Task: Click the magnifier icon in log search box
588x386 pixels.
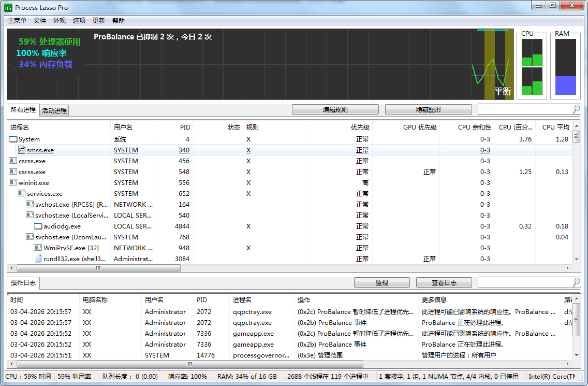Action: pyautogui.click(x=576, y=282)
